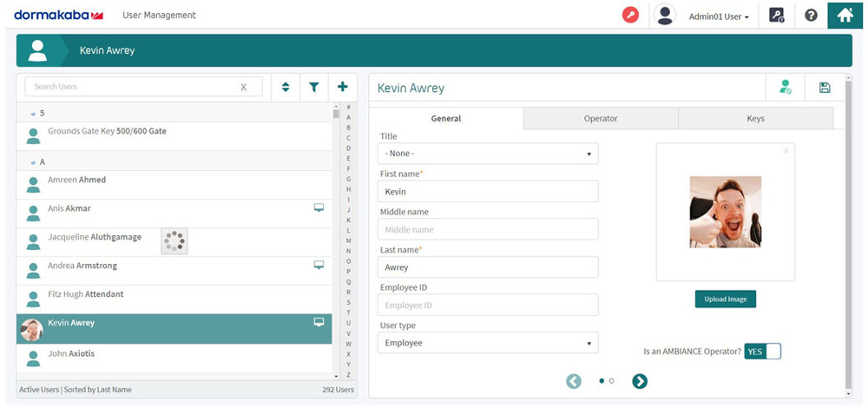
Task: Open the User type dropdown
Action: pyautogui.click(x=488, y=343)
